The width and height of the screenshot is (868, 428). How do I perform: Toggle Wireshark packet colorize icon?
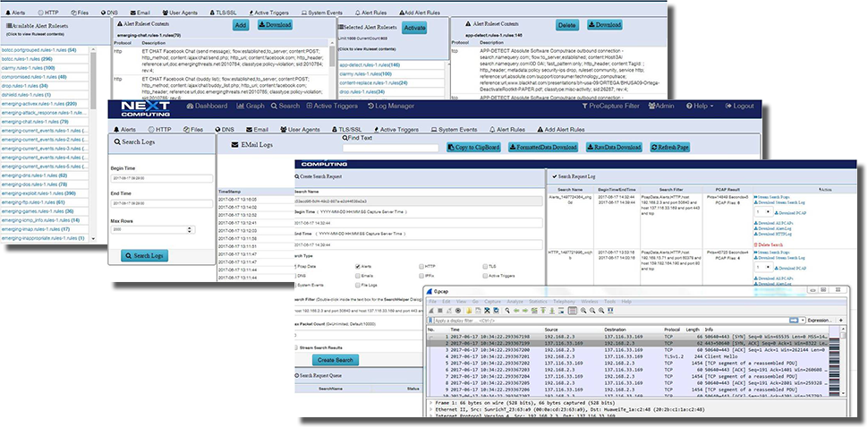573,310
